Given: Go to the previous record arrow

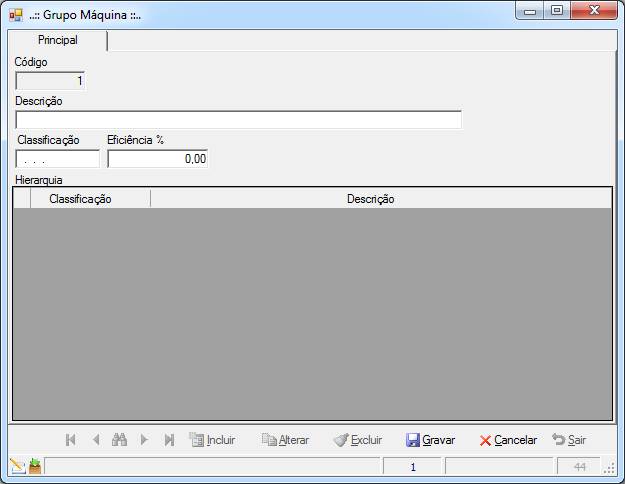Looking at the screenshot, I should pos(96,440).
